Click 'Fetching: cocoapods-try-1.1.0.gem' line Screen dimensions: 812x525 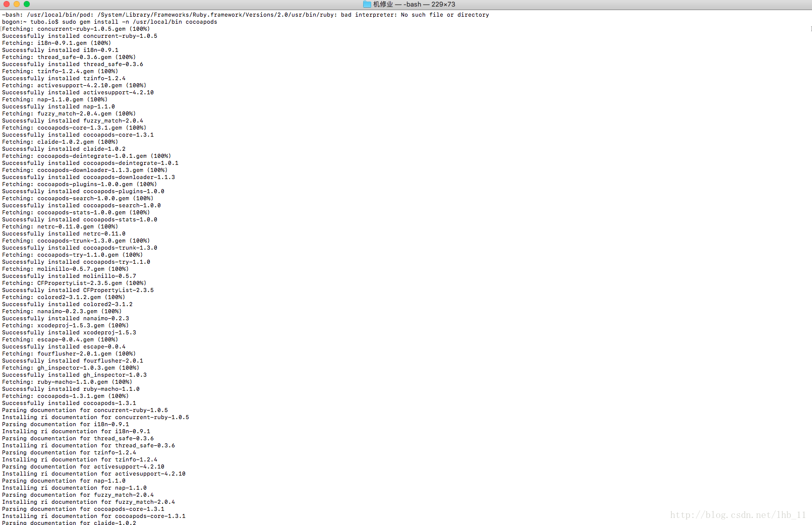pyautogui.click(x=72, y=255)
